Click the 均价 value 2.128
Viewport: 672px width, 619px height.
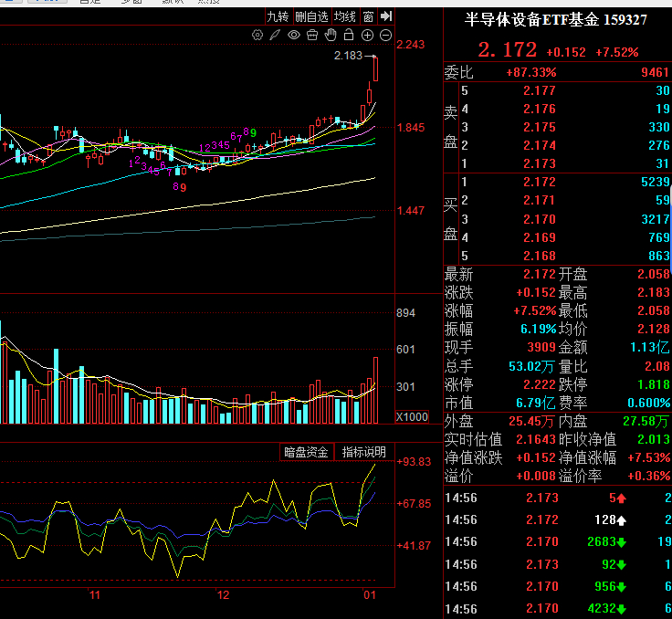[654, 330]
